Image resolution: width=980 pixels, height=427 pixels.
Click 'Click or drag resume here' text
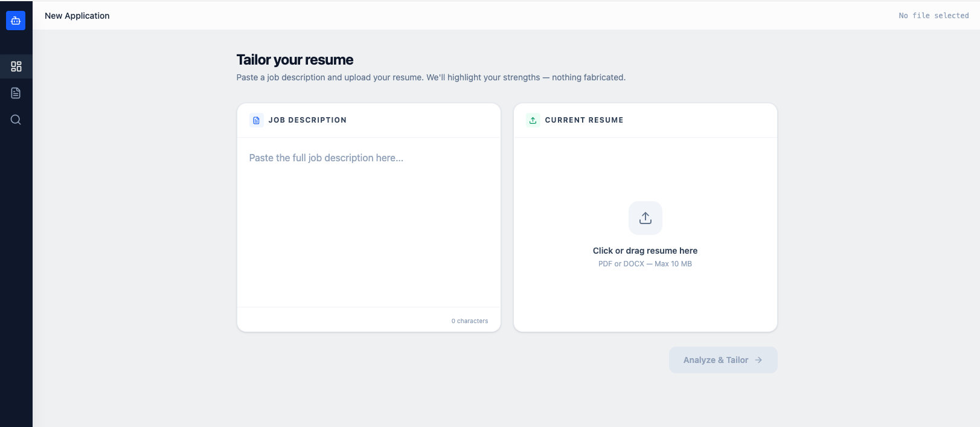[x=645, y=251]
